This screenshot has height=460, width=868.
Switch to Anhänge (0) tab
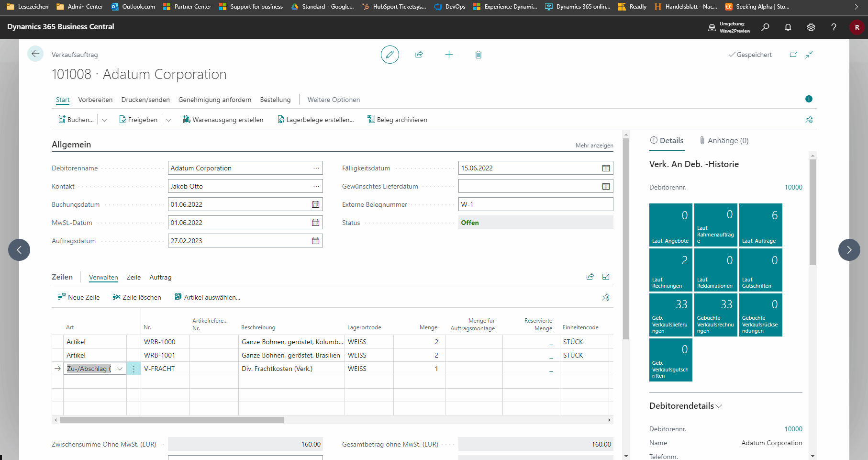pyautogui.click(x=723, y=141)
